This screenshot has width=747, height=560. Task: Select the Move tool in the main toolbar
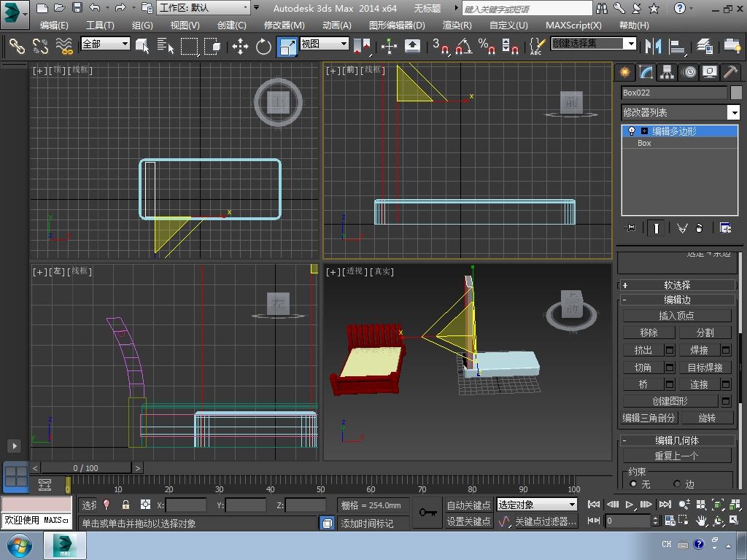point(240,46)
